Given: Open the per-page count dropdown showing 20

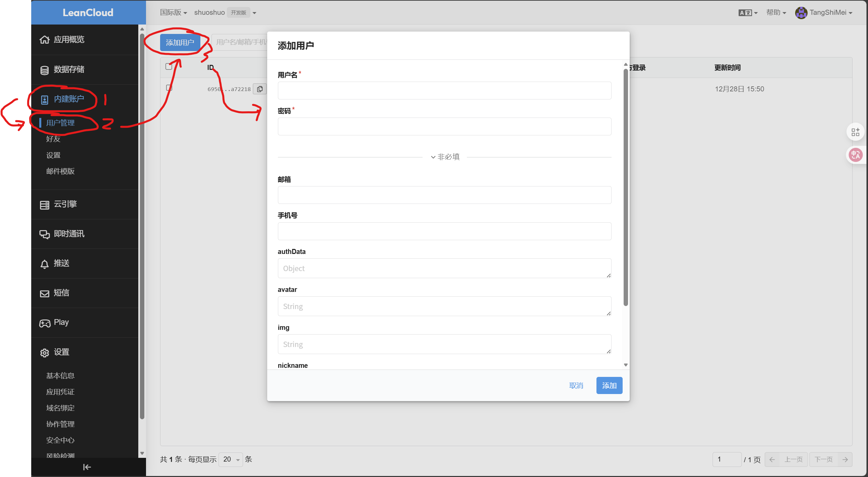Looking at the screenshot, I should (231, 459).
